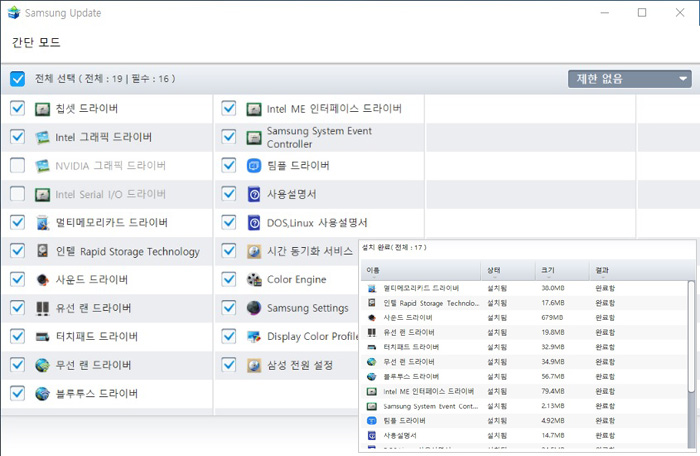
Task: Click the 터치패드 드라이버 label
Action: 96,336
